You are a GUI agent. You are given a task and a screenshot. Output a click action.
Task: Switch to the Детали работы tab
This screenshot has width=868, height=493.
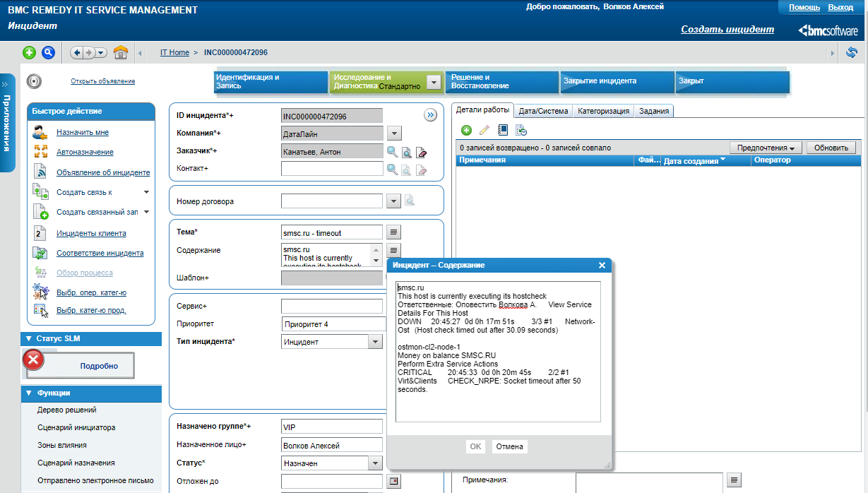click(482, 110)
